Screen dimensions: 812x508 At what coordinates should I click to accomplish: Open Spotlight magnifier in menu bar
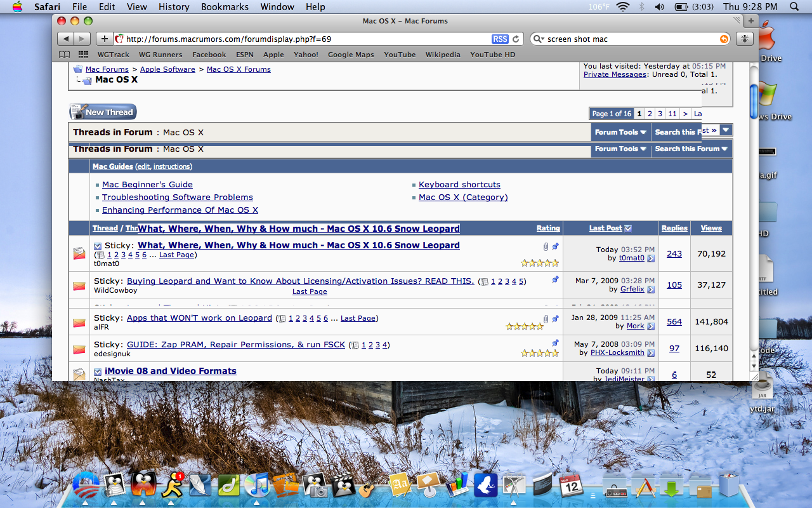pos(794,7)
